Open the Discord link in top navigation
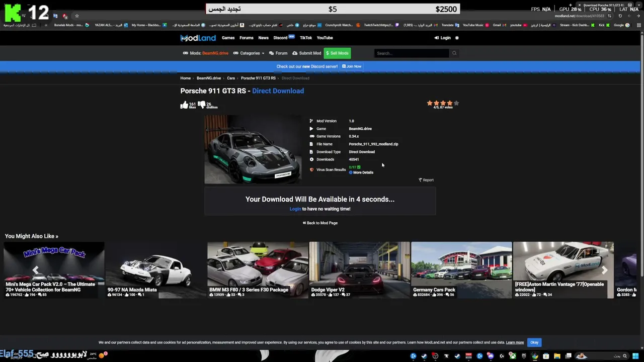Image resolution: width=644 pixels, height=362 pixels. (x=280, y=38)
